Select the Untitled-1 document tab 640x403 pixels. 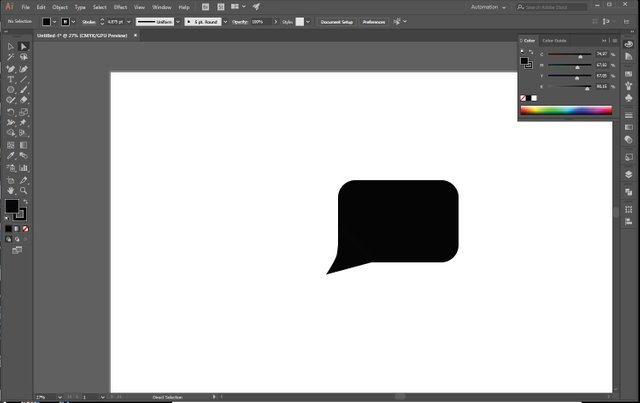pos(82,36)
